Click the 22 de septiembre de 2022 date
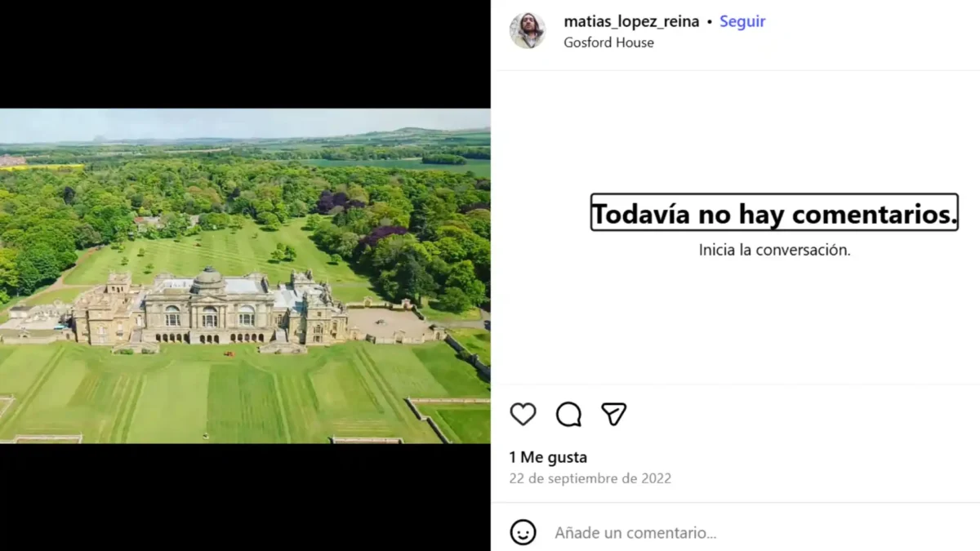 pyautogui.click(x=590, y=478)
